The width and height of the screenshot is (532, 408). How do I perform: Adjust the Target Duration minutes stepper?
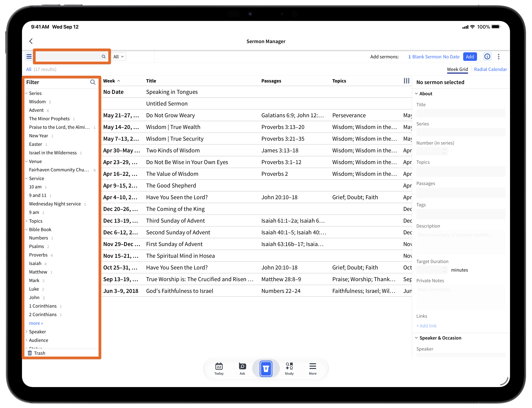tap(444, 270)
